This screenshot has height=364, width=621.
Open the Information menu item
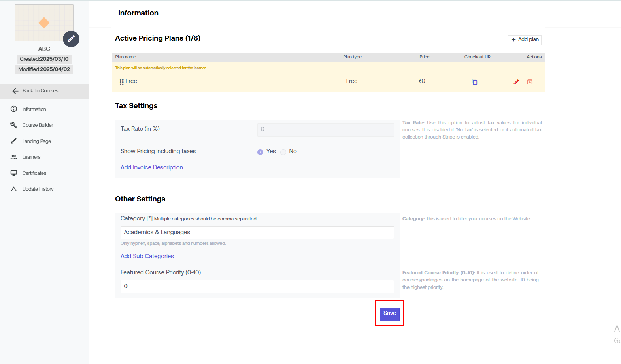click(x=34, y=109)
